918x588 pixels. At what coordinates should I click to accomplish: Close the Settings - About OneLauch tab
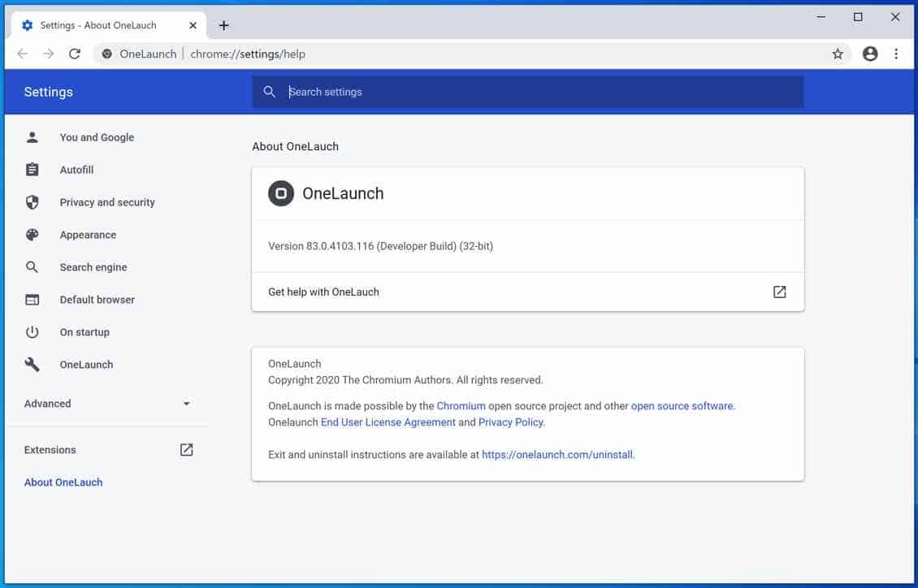(193, 25)
